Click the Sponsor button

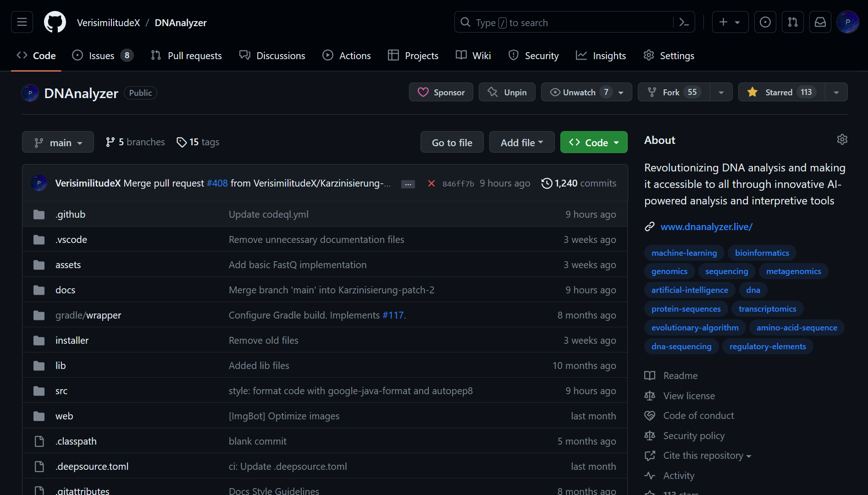click(441, 92)
